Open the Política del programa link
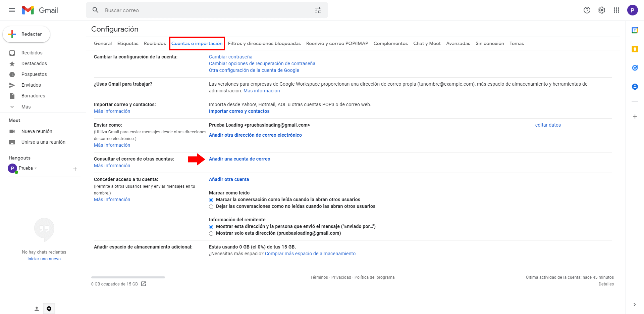This screenshot has width=644, height=314. click(375, 277)
